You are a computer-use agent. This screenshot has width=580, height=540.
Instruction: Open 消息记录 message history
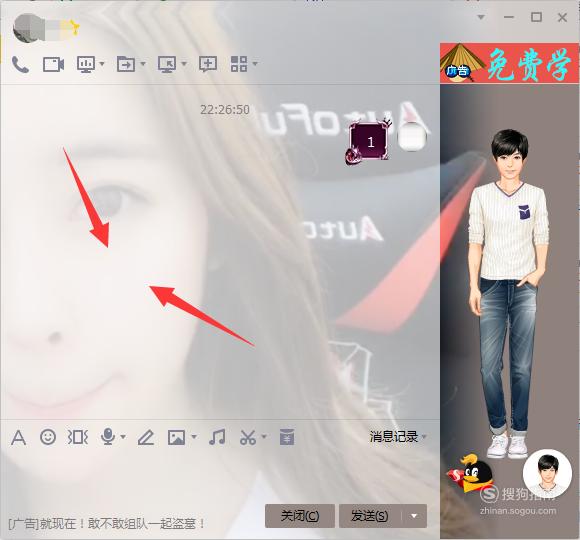(x=394, y=437)
